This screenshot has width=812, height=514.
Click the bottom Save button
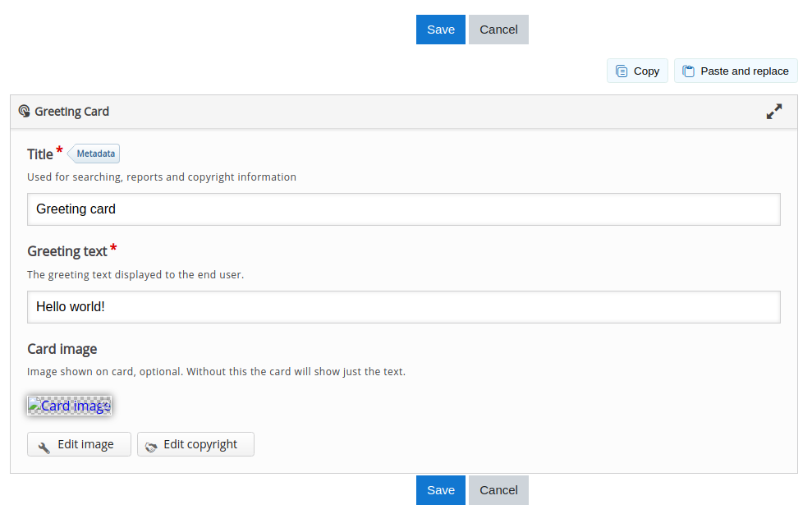(x=441, y=490)
